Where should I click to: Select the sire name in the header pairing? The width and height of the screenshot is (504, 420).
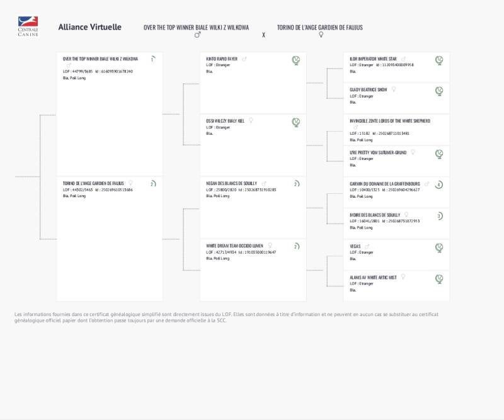(196, 28)
